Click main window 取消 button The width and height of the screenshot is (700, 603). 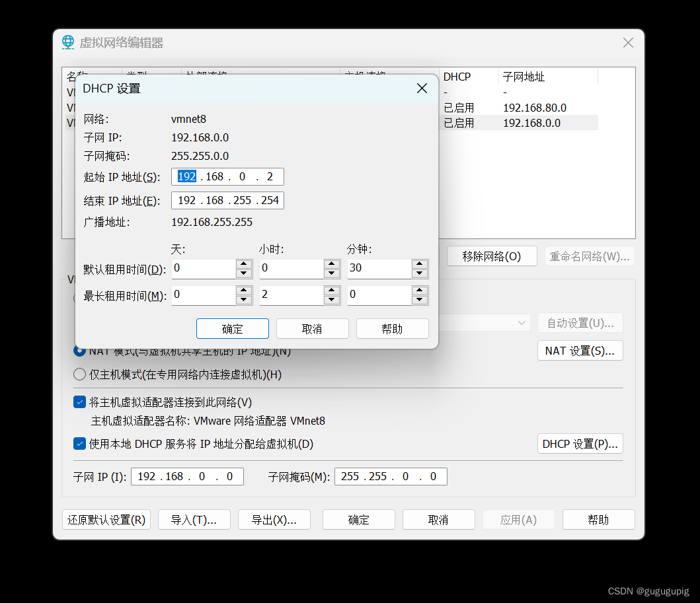(439, 520)
